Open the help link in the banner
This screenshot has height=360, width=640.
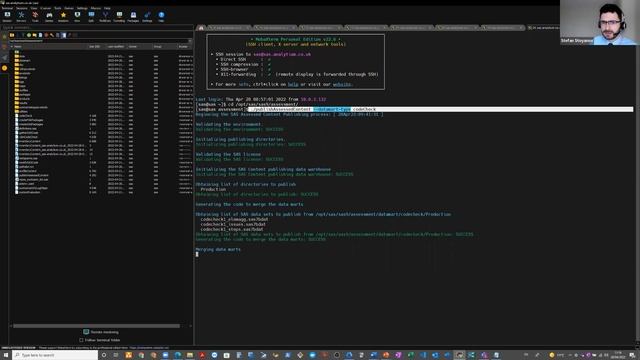[x=293, y=84]
